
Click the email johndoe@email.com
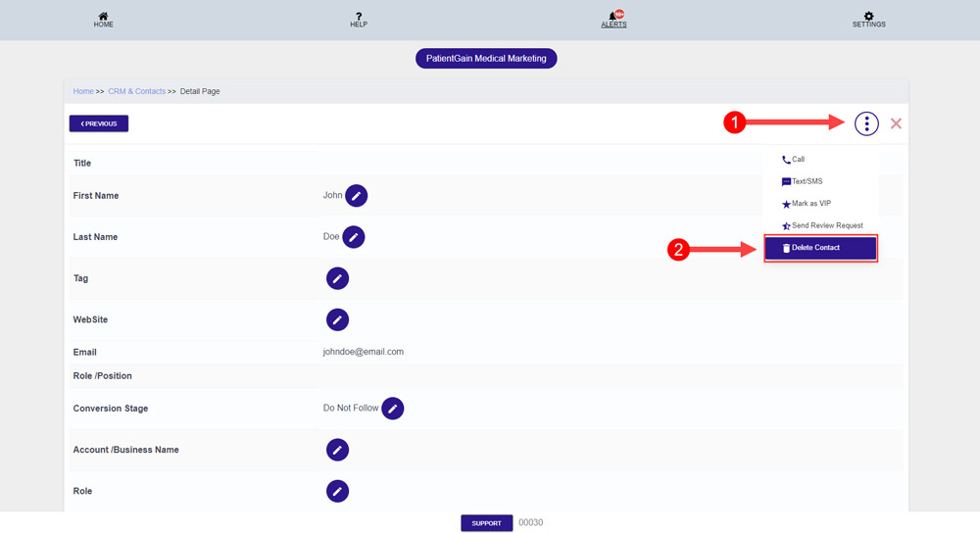pos(364,352)
